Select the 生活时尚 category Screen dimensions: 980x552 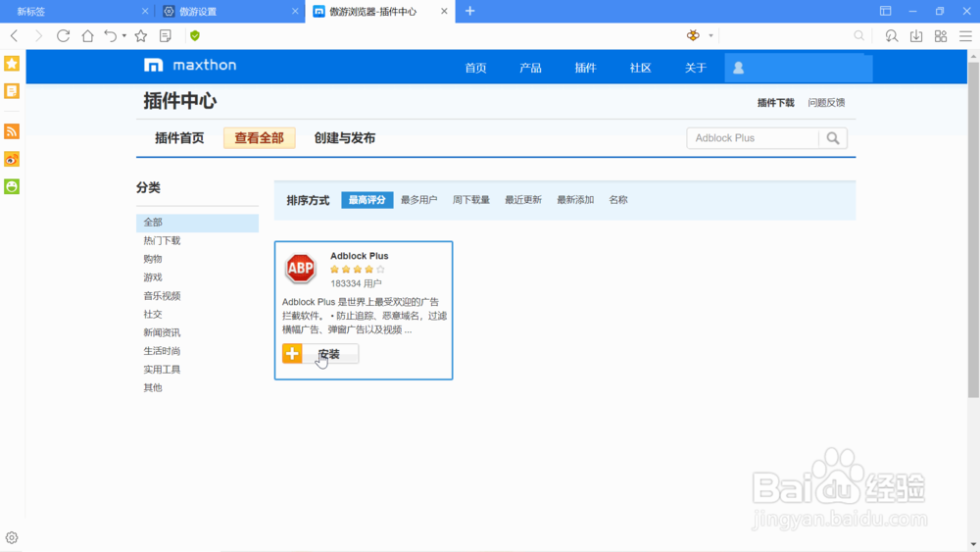162,351
